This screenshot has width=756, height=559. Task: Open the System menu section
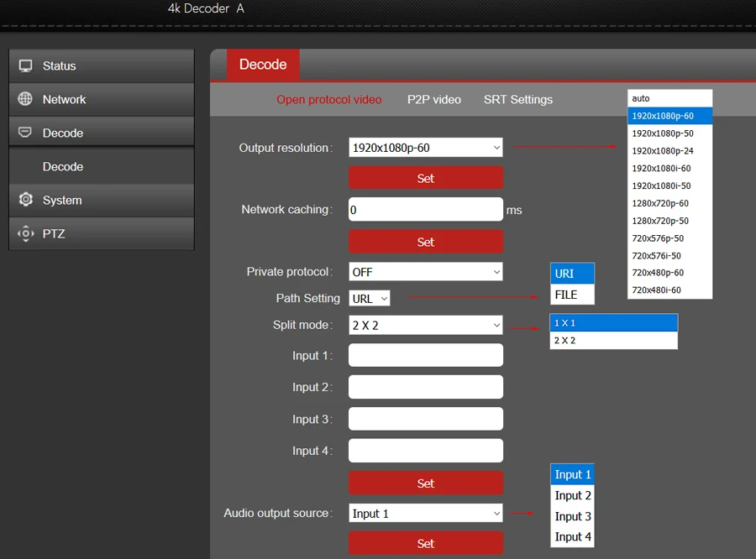pos(102,200)
